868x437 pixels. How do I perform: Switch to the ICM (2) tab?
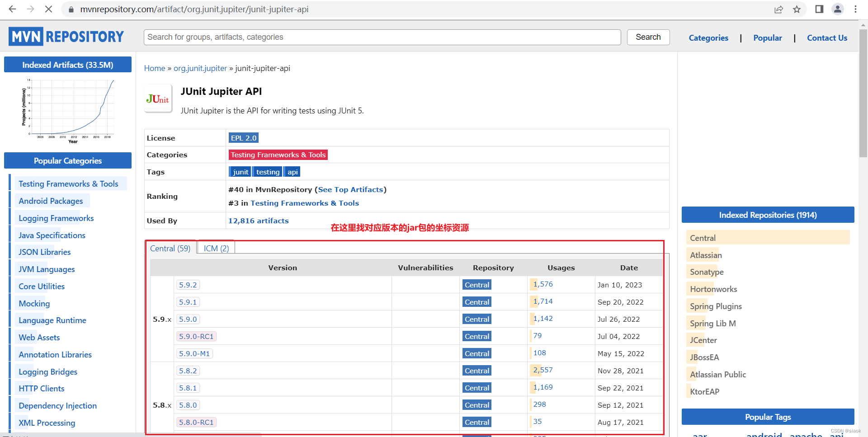[217, 248]
